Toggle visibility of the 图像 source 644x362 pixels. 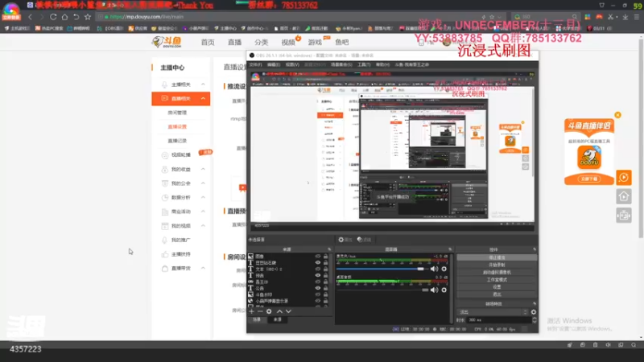317,256
